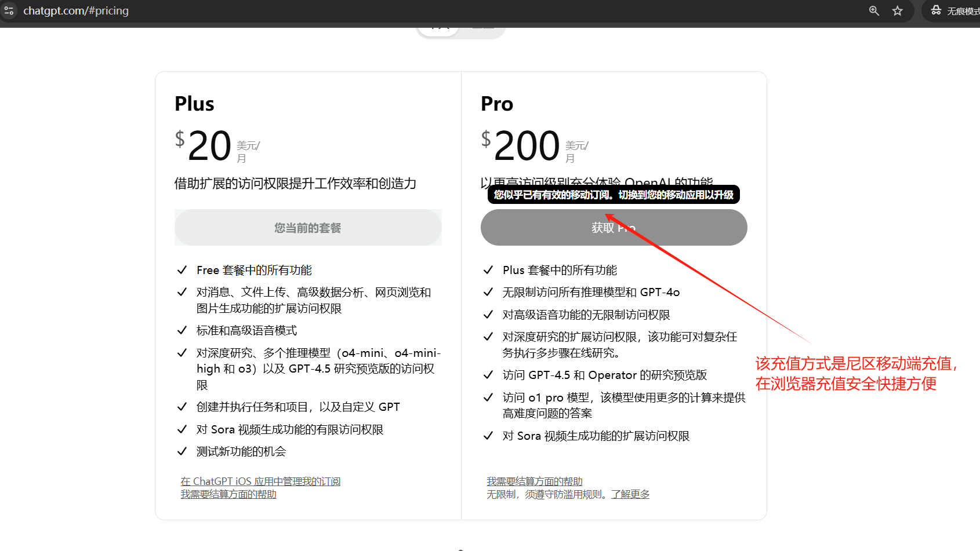This screenshot has height=551, width=980.
Task: Click the checkmark beside Free 套餐中的所有功能
Action: (x=182, y=270)
